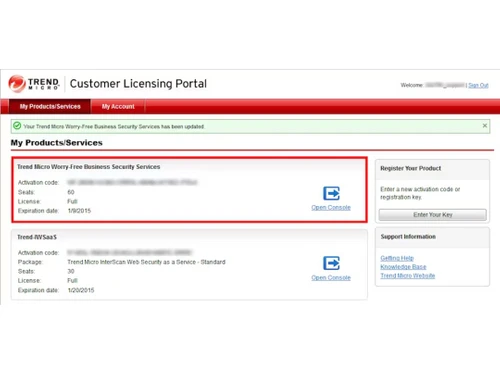Click the blurred username next to Welcome
500x375 pixels.
click(x=445, y=85)
